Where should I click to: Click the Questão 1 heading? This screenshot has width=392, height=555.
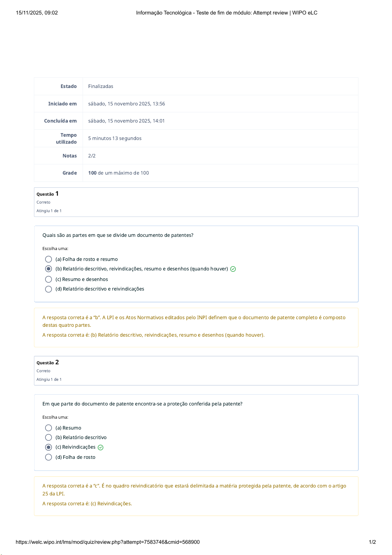[x=47, y=194]
